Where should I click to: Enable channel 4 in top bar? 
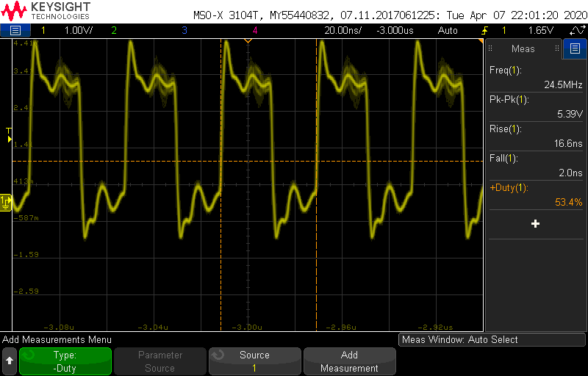pos(255,30)
